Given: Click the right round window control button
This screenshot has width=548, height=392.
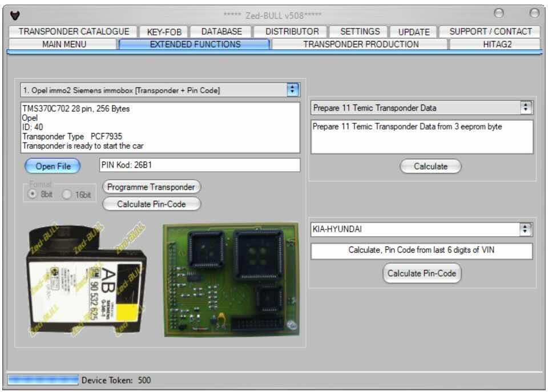Looking at the screenshot, I should point(534,13).
